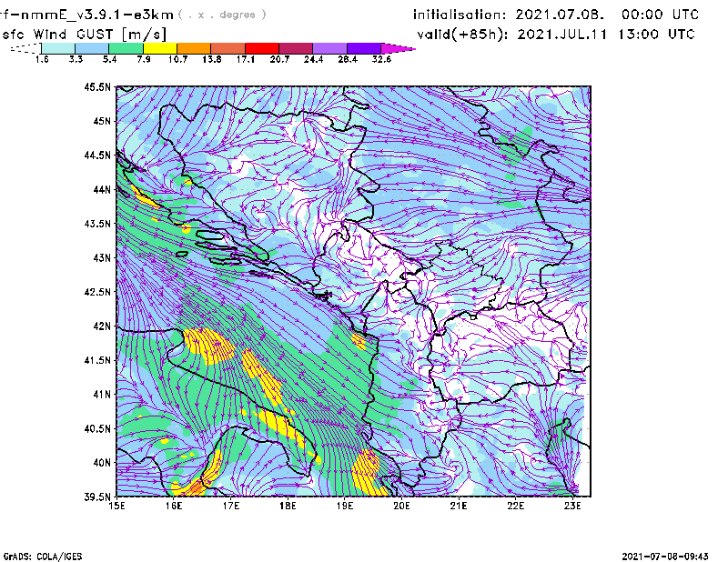This screenshot has width=728, height=562.
Task: Click the valid time '13:00 UTC'
Action: (656, 35)
